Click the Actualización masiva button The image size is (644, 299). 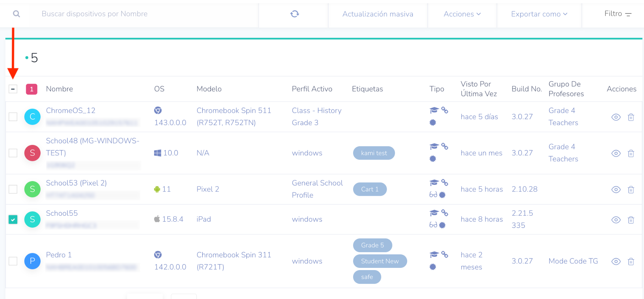click(x=378, y=14)
